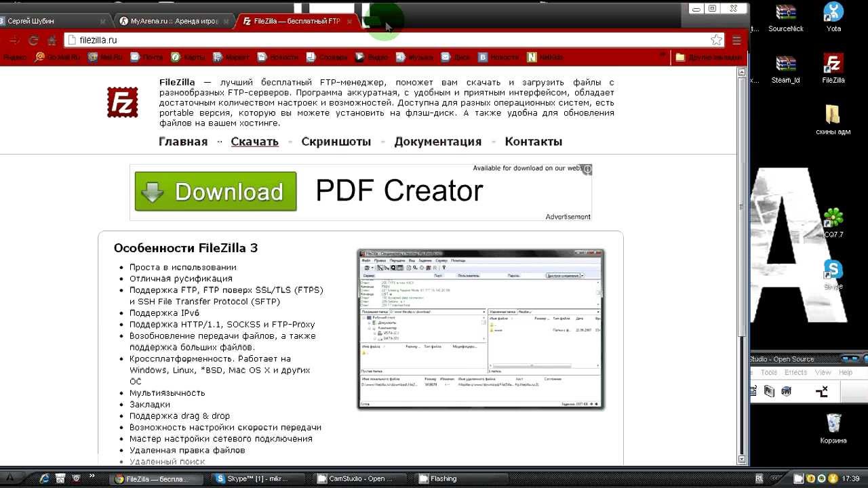
Task: Click the taskbar clock showing 17:39
Action: [850, 479]
